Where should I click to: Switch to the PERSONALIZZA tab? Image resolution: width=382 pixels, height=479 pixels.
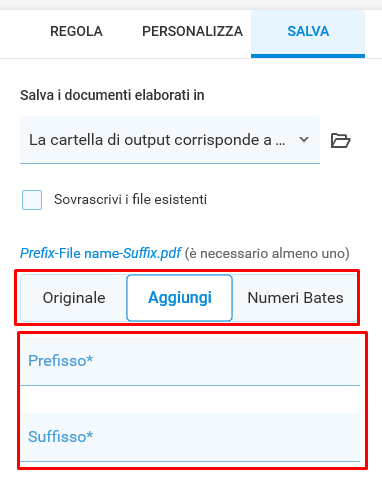click(x=192, y=31)
